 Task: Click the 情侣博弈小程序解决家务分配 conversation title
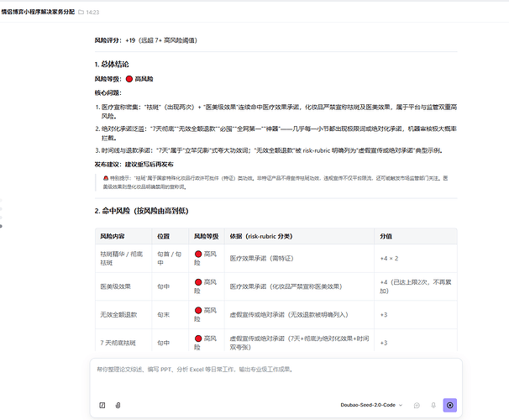[38, 12]
